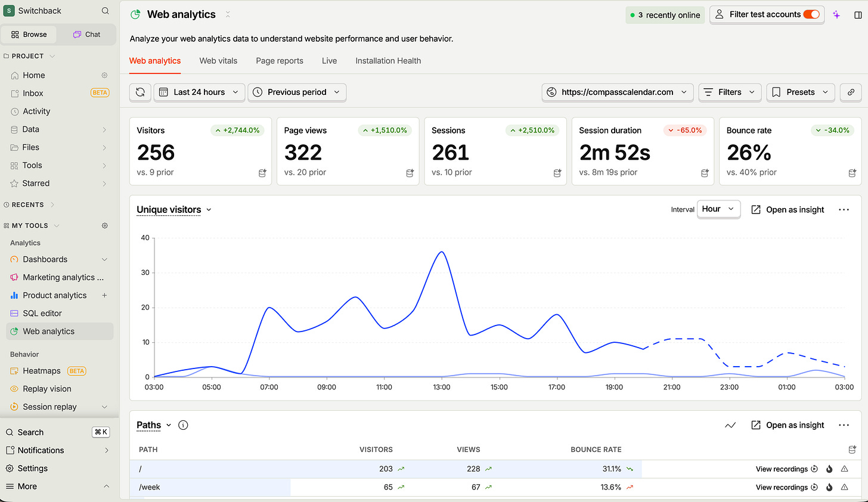This screenshot has width=868, height=502.
Task: Switch to the Web vitals tab
Action: coord(218,61)
